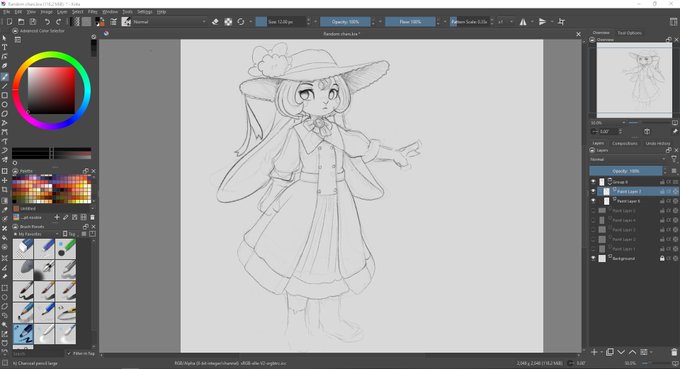Toggle preserve alpha checker icon

click(x=228, y=22)
